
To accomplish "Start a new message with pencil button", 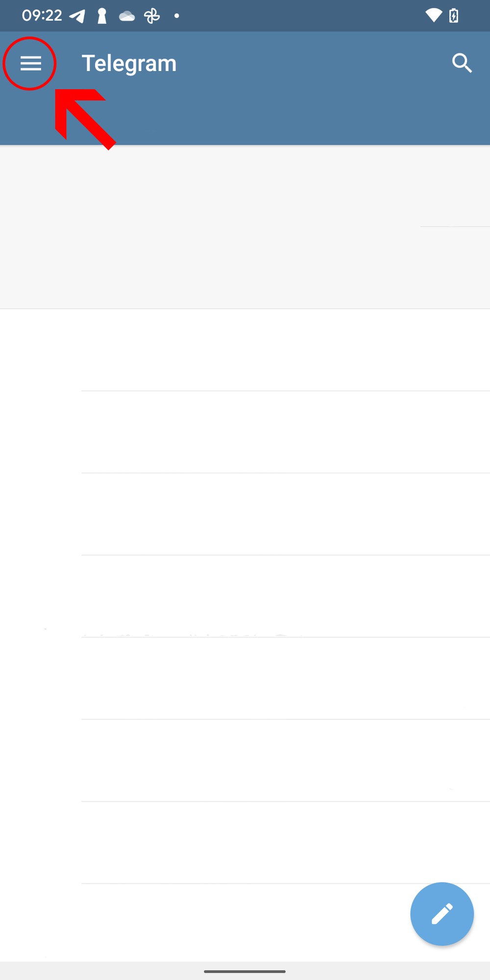I will click(x=442, y=914).
